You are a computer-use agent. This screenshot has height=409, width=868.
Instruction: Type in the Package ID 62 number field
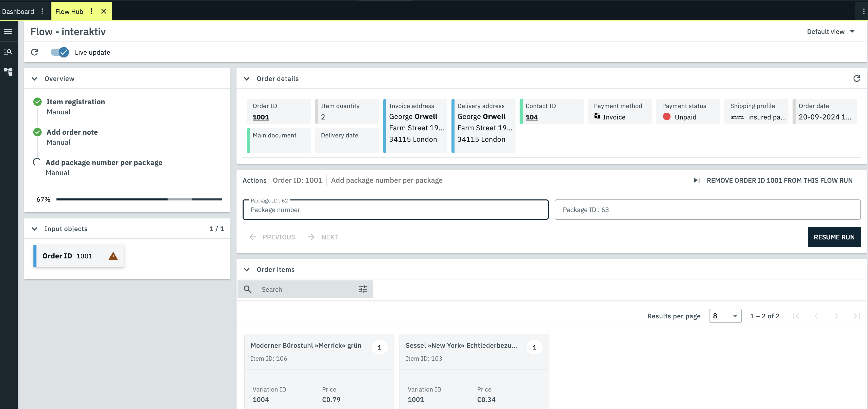pyautogui.click(x=394, y=210)
